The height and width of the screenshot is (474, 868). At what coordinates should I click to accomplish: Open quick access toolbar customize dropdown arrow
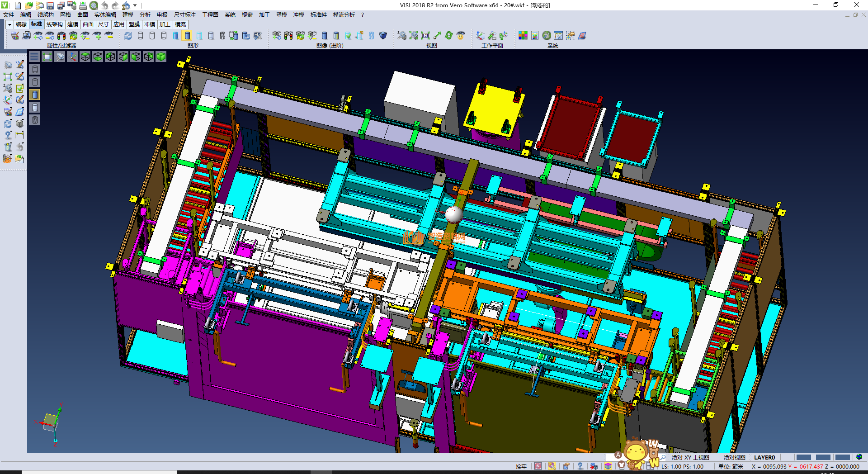pyautogui.click(x=135, y=5)
